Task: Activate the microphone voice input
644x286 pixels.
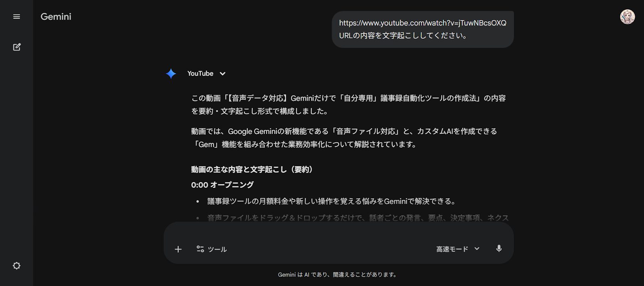Action: [x=499, y=249]
